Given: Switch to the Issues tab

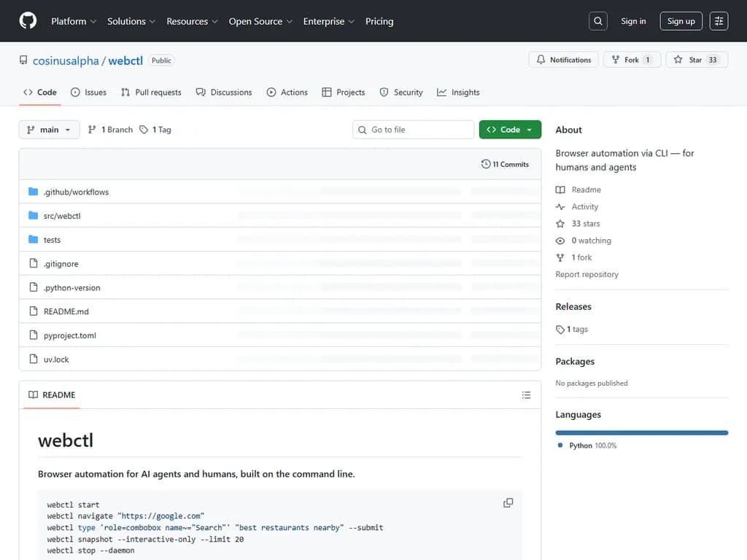Looking at the screenshot, I should pos(88,92).
